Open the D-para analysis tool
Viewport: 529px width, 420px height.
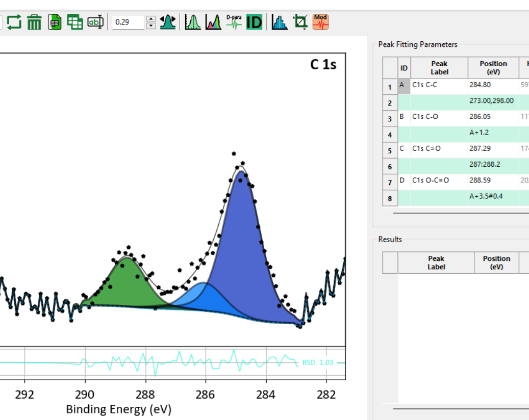pyautogui.click(x=234, y=22)
